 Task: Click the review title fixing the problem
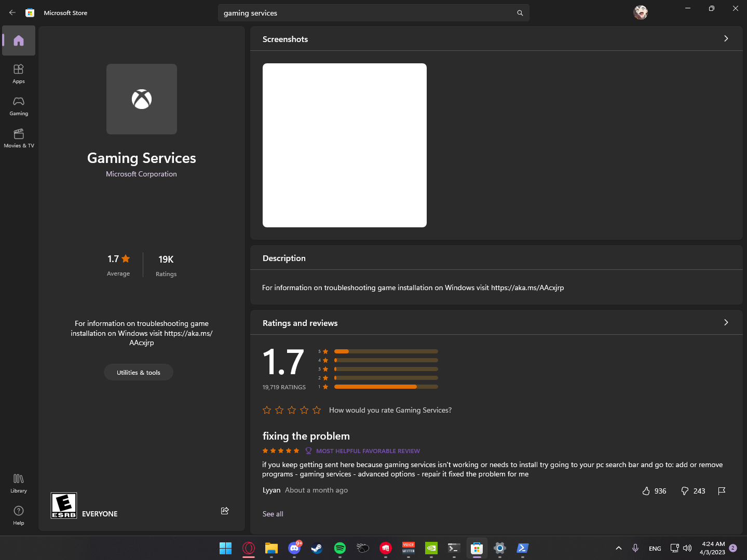pos(306,436)
